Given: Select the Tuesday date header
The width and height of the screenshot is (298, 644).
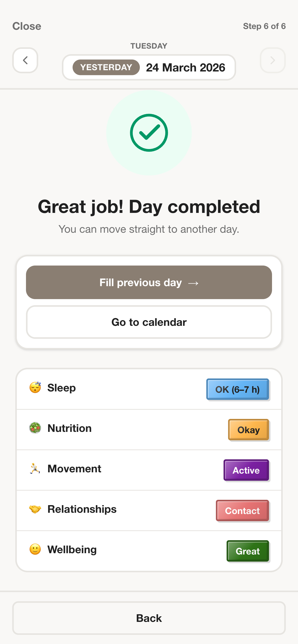Looking at the screenshot, I should click(x=149, y=46).
